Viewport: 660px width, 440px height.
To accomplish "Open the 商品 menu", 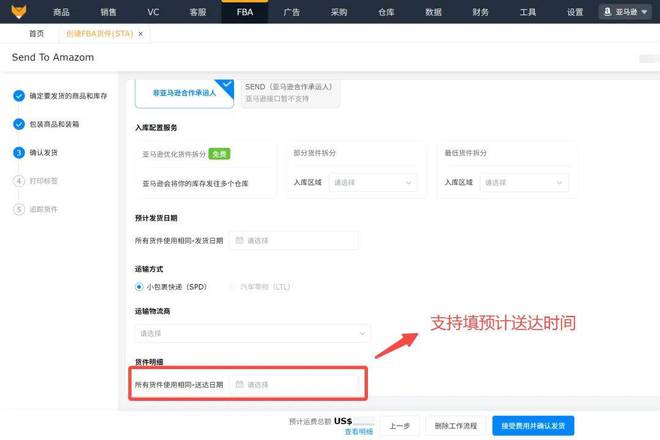I will [61, 12].
